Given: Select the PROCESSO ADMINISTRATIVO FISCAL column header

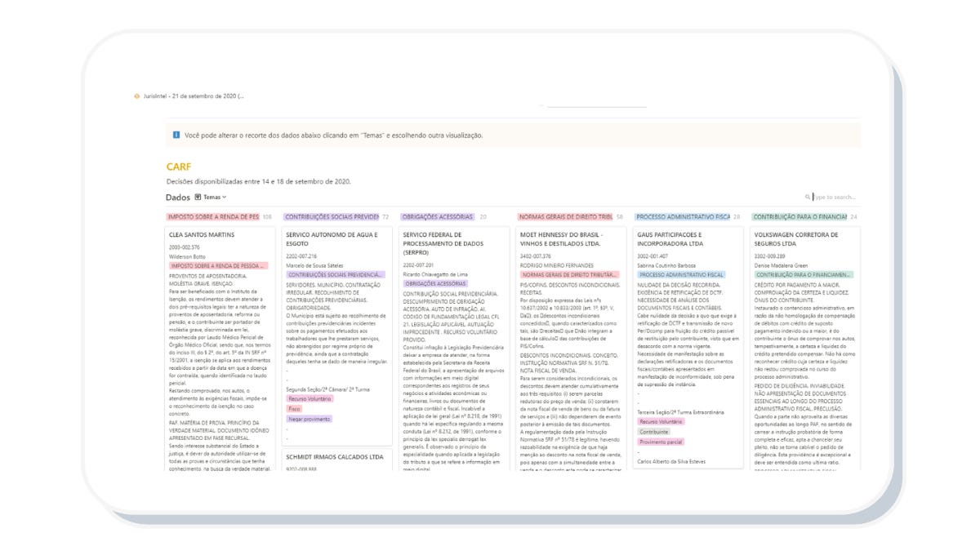Looking at the screenshot, I should [682, 217].
